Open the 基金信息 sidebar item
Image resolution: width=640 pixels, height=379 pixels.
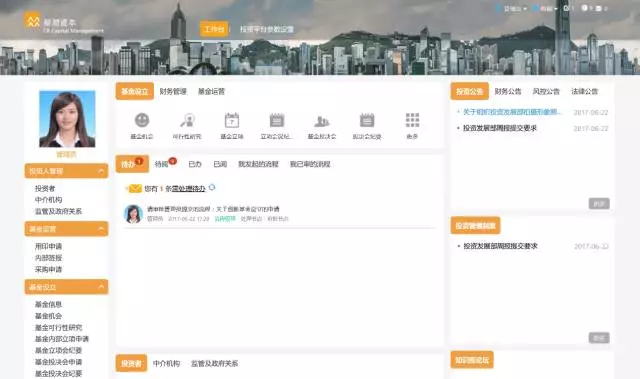pos(49,304)
